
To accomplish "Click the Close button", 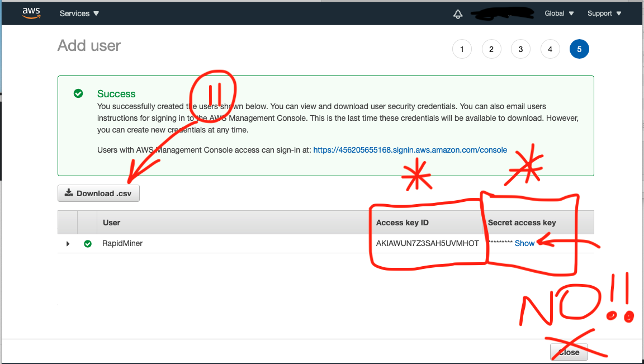I will [x=569, y=352].
